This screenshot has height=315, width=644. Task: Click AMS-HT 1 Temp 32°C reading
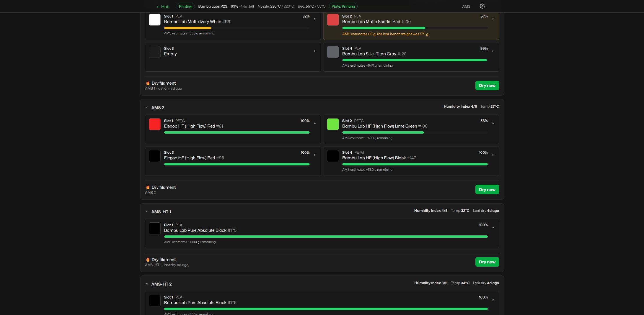point(460,211)
